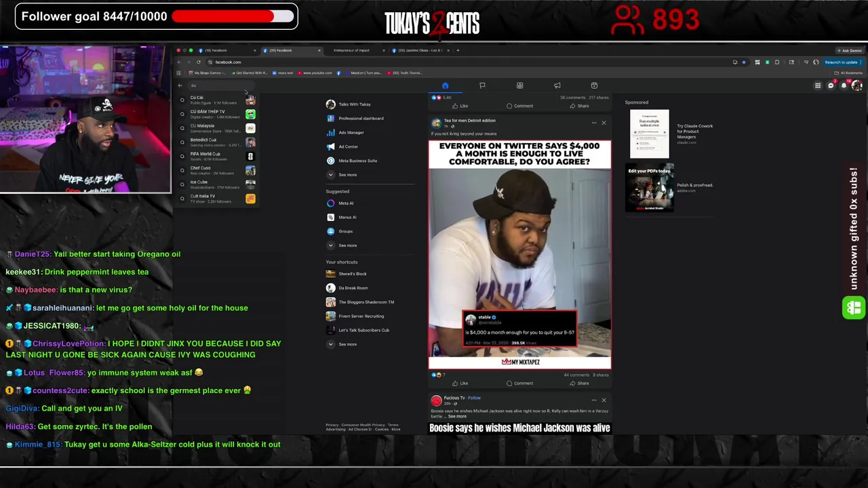This screenshot has width=868, height=488.
Task: Open the account profile picture menu
Action: tap(856, 85)
